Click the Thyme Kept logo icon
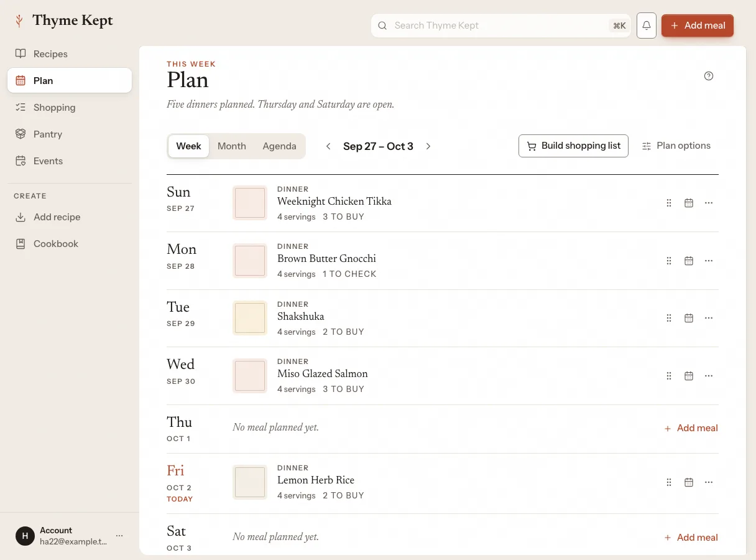Screen dimensions: 756x560 click(x=19, y=21)
